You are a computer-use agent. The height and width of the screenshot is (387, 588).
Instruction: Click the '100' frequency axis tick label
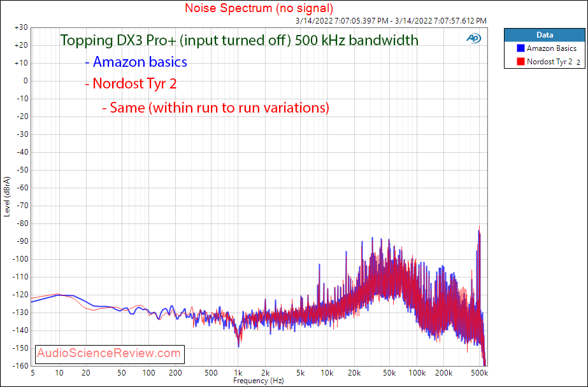(x=149, y=373)
